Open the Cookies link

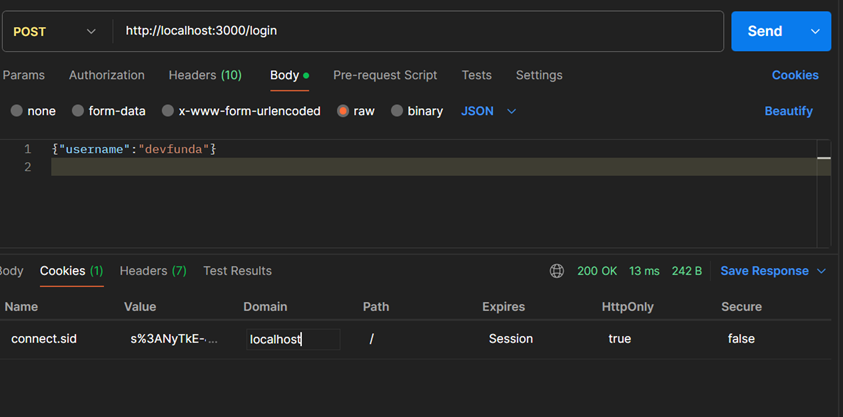795,75
